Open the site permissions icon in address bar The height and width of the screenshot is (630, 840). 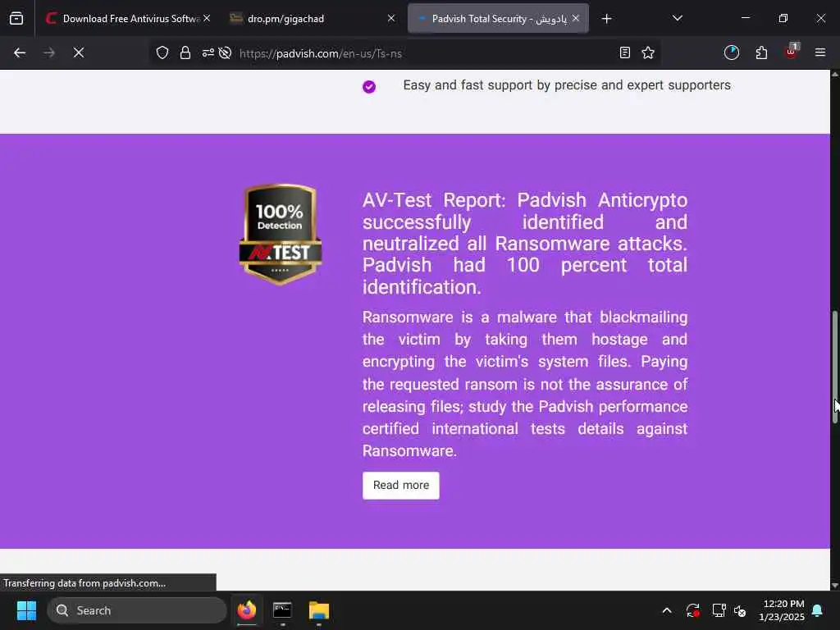(208, 52)
